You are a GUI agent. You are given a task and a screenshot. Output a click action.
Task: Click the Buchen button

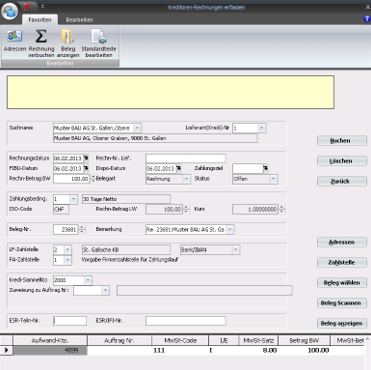tap(342, 141)
